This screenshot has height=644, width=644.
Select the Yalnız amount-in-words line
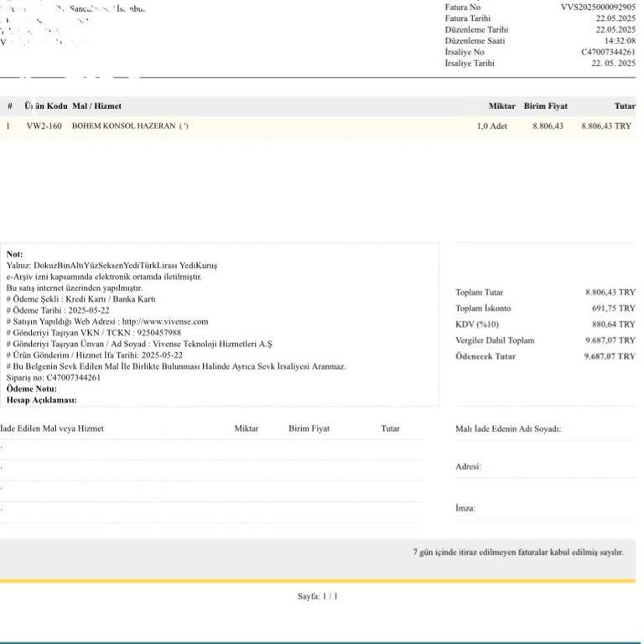pos(112,265)
